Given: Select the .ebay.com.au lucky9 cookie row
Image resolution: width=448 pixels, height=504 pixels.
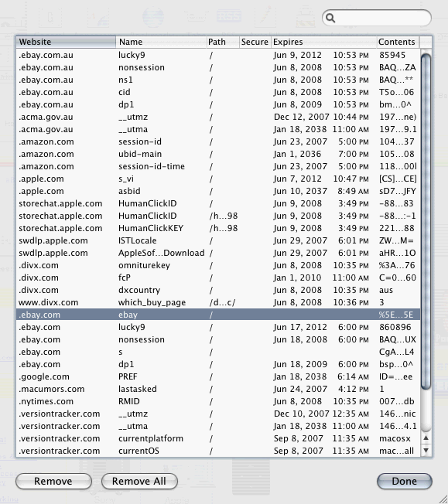Looking at the screenshot, I should coord(218,55).
